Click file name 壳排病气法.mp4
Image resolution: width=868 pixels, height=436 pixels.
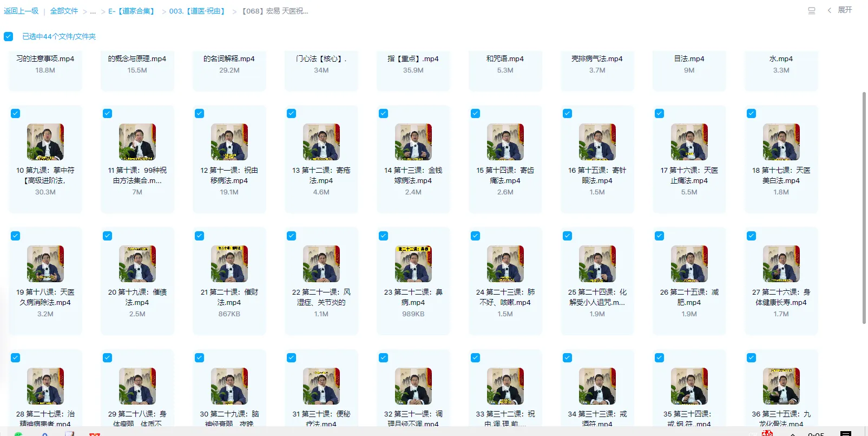tap(597, 58)
